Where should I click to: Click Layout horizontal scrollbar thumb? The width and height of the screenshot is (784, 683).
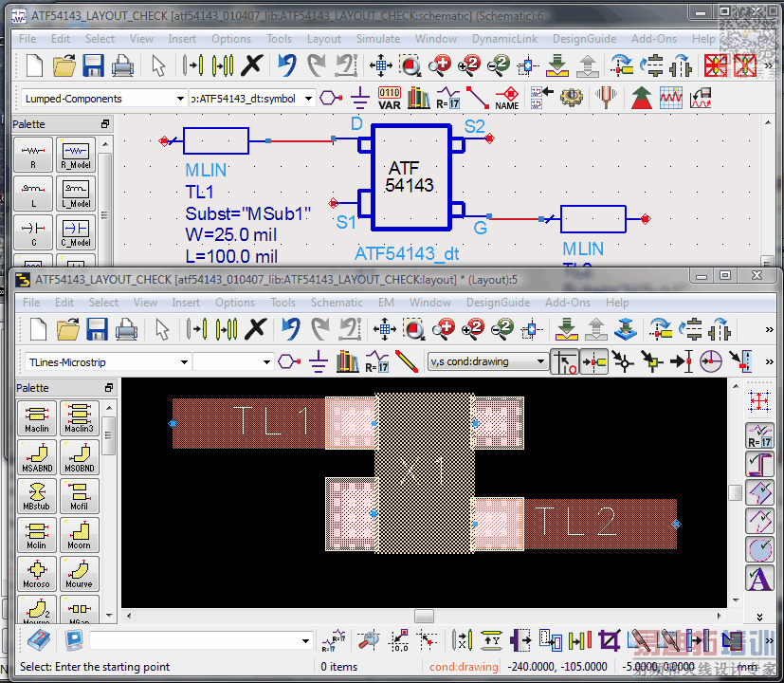(424, 616)
